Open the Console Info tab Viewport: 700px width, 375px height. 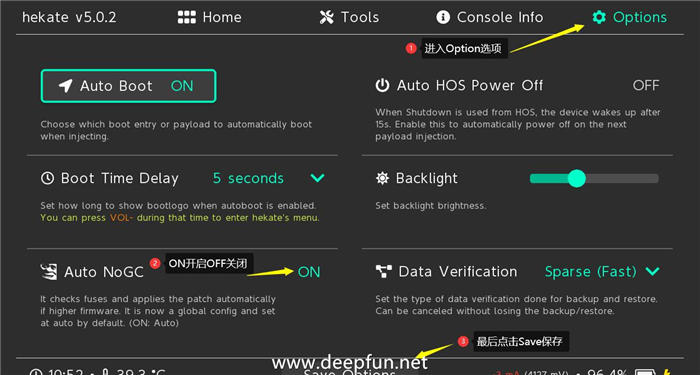tap(490, 17)
